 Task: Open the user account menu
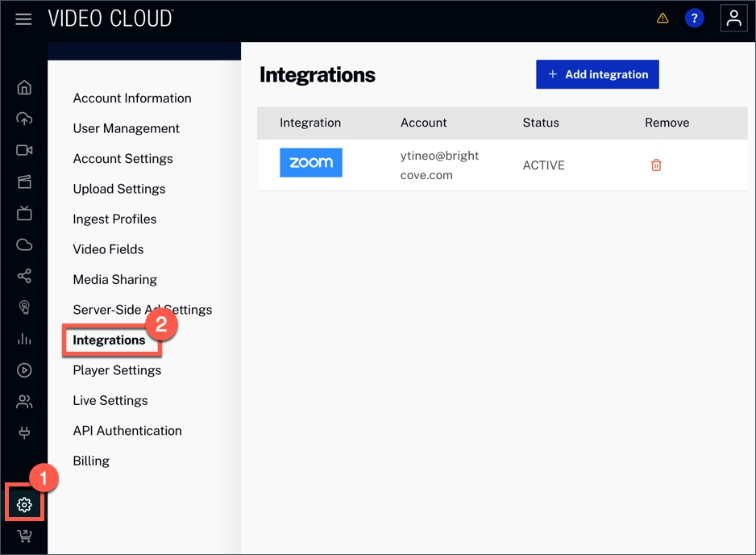pos(732,17)
